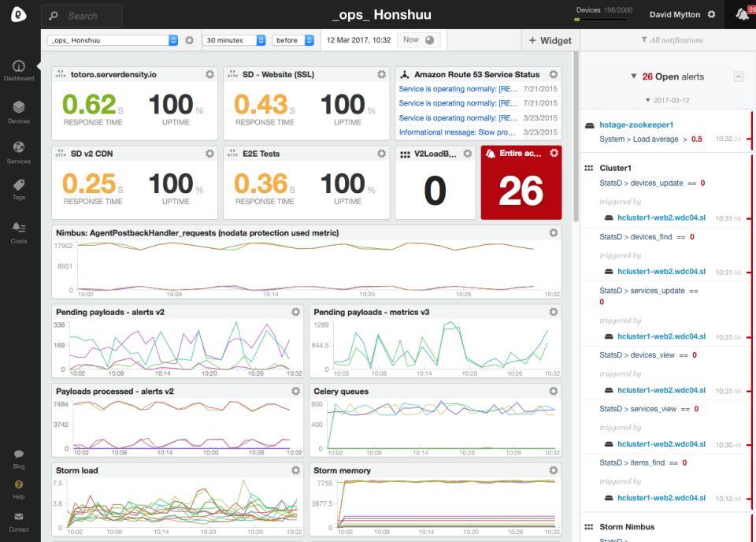This screenshot has height=542, width=756.
Task: Open the Costs sidebar section
Action: pos(19,231)
